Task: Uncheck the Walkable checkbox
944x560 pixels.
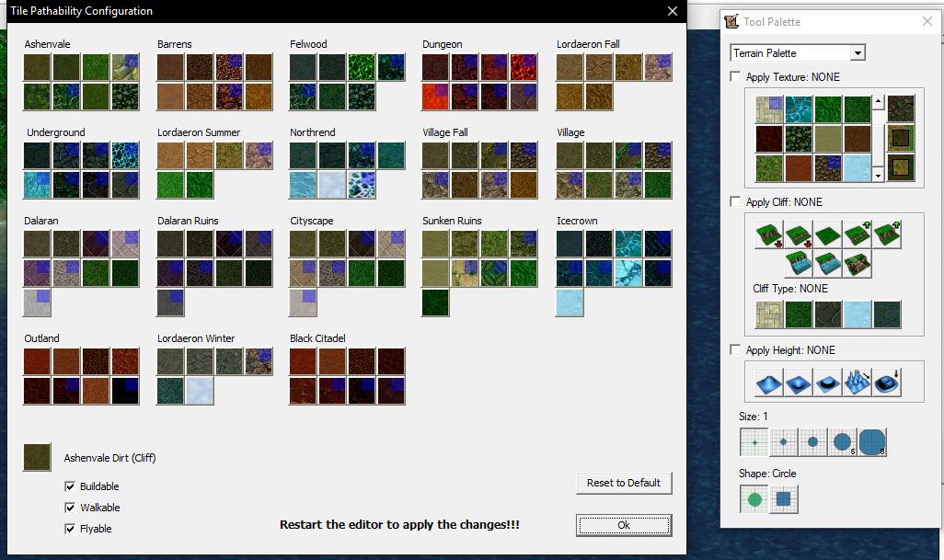Action: (70, 507)
